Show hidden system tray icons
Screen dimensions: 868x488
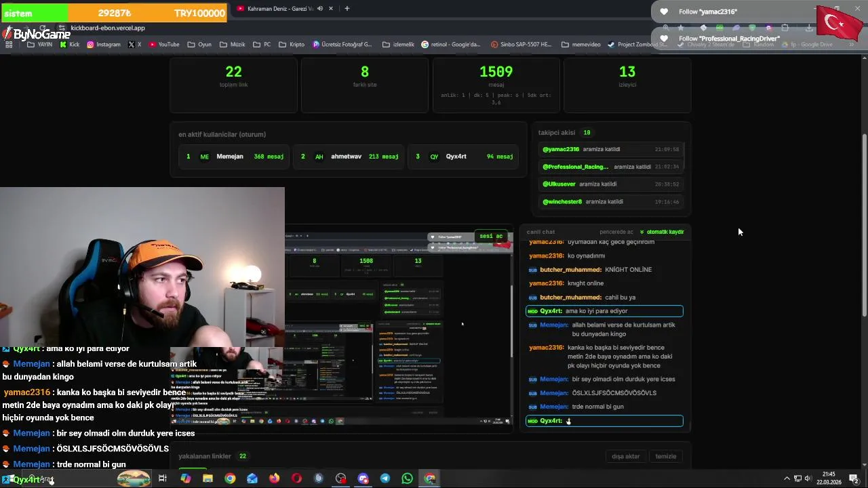pos(787,479)
